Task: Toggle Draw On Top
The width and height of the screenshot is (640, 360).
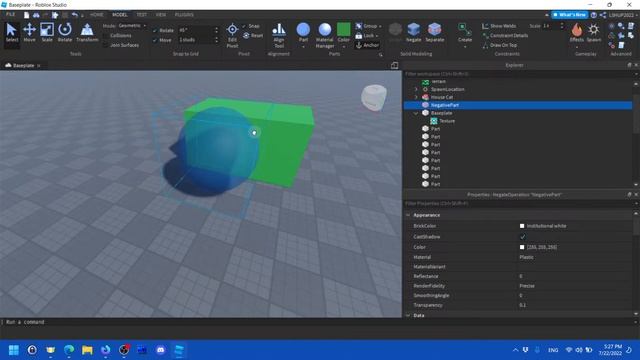Action: pos(499,45)
